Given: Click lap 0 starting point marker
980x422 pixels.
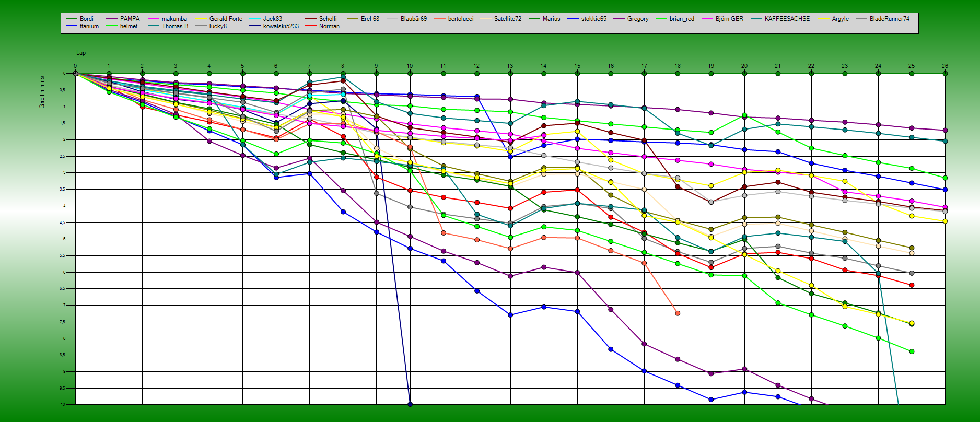Looking at the screenshot, I should (76, 74).
